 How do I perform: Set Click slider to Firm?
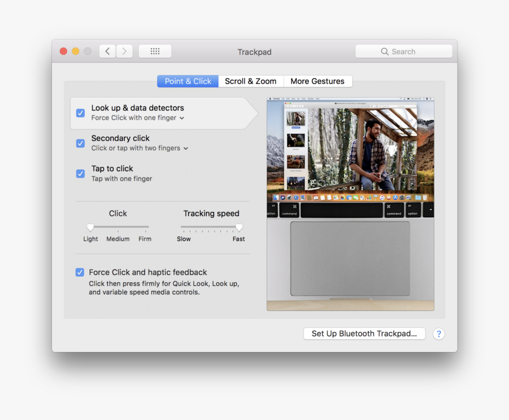point(146,227)
